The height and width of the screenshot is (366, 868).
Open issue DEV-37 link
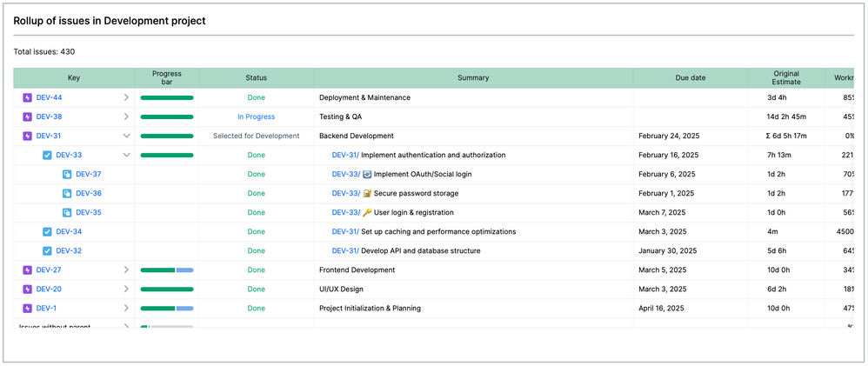click(x=89, y=175)
